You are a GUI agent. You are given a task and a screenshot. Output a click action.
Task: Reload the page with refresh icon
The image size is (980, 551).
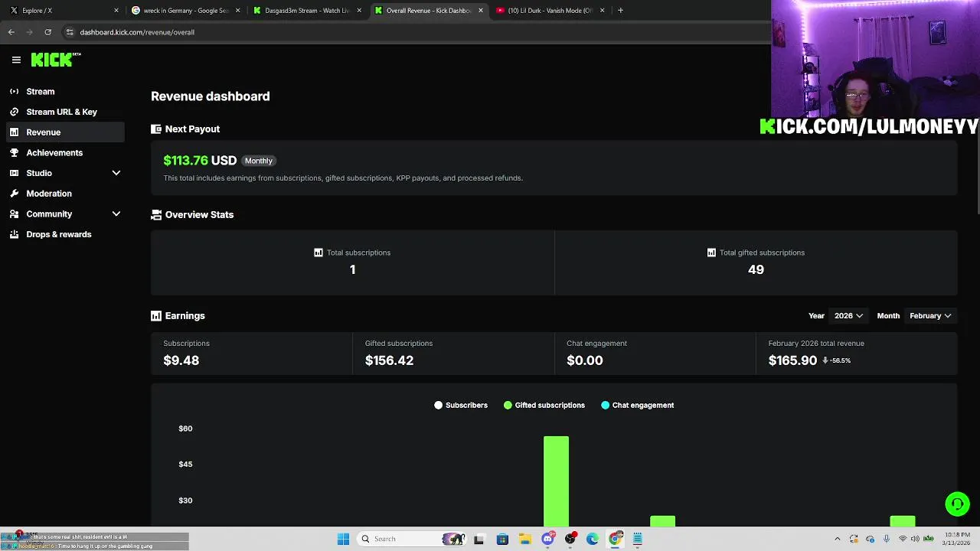tap(47, 32)
